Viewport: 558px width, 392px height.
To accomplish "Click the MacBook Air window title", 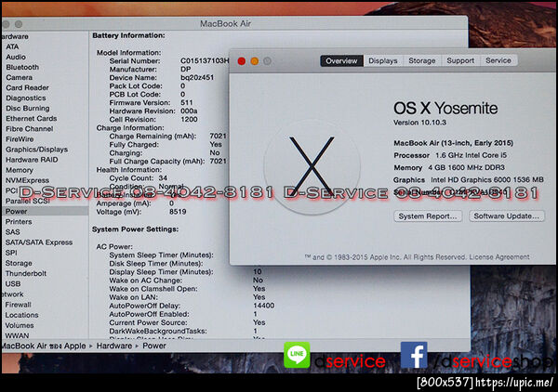I will click(x=225, y=24).
